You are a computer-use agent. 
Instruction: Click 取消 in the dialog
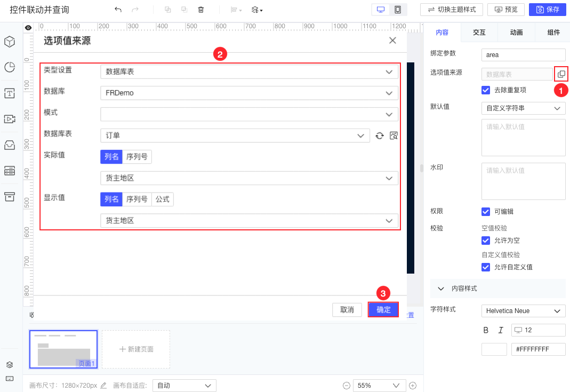click(347, 310)
